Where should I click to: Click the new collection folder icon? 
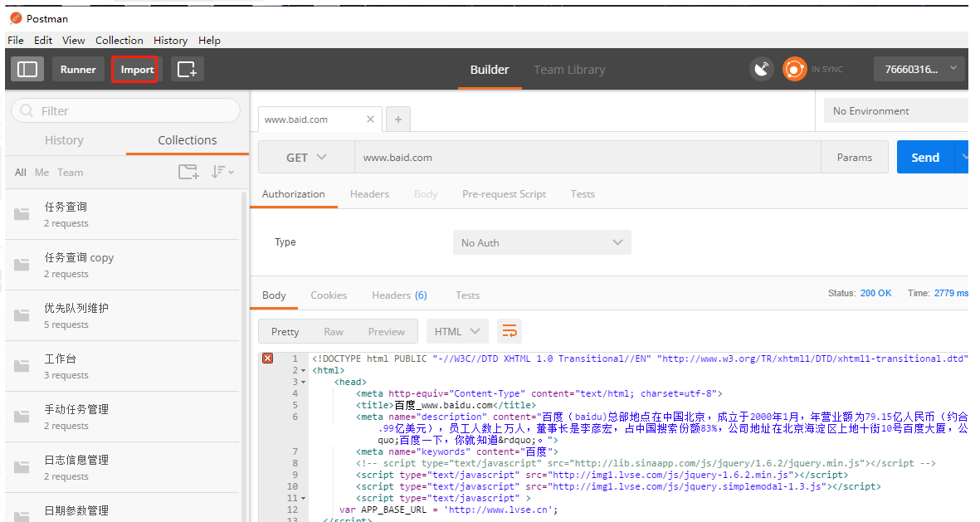click(188, 172)
